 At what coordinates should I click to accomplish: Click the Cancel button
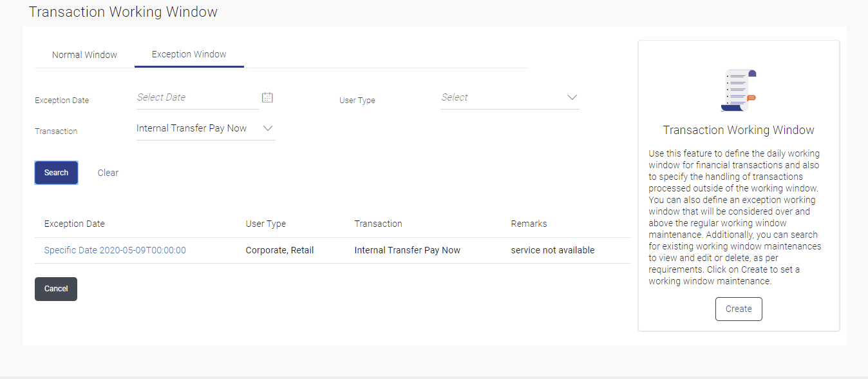click(56, 289)
